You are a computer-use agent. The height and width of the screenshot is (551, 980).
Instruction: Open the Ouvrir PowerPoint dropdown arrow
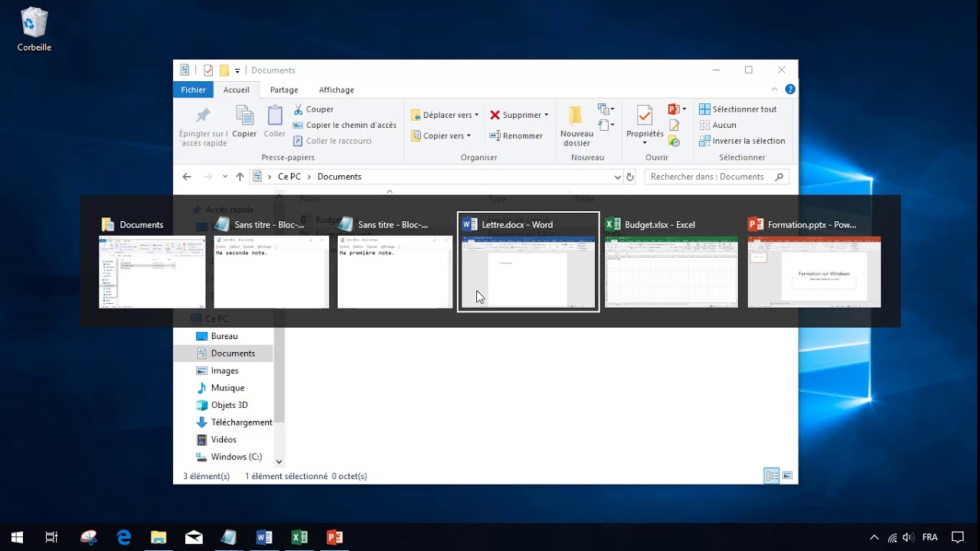[684, 109]
